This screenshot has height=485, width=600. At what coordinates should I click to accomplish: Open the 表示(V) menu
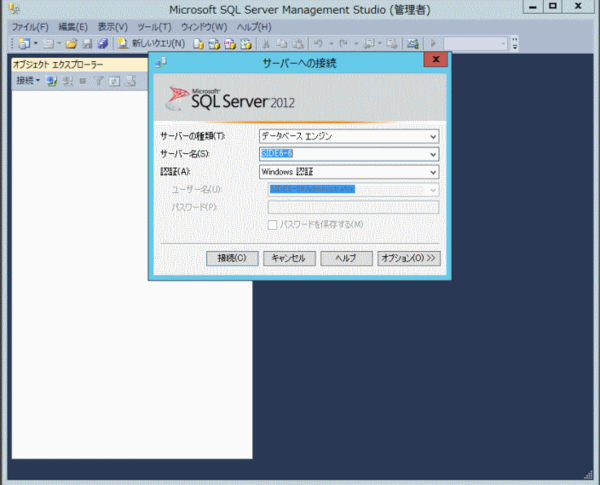[112, 27]
